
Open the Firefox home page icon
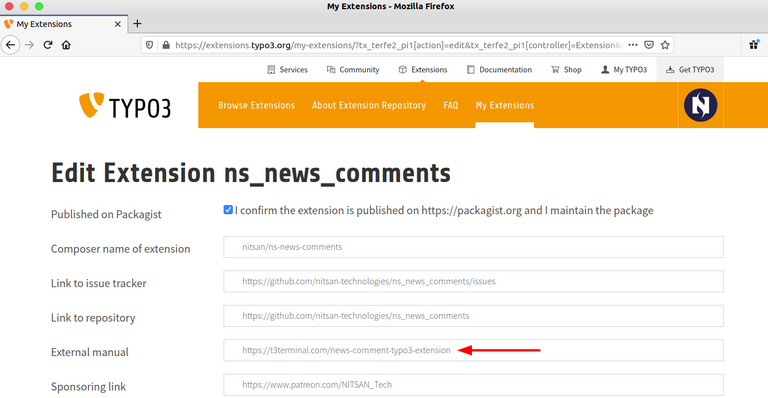(66, 45)
